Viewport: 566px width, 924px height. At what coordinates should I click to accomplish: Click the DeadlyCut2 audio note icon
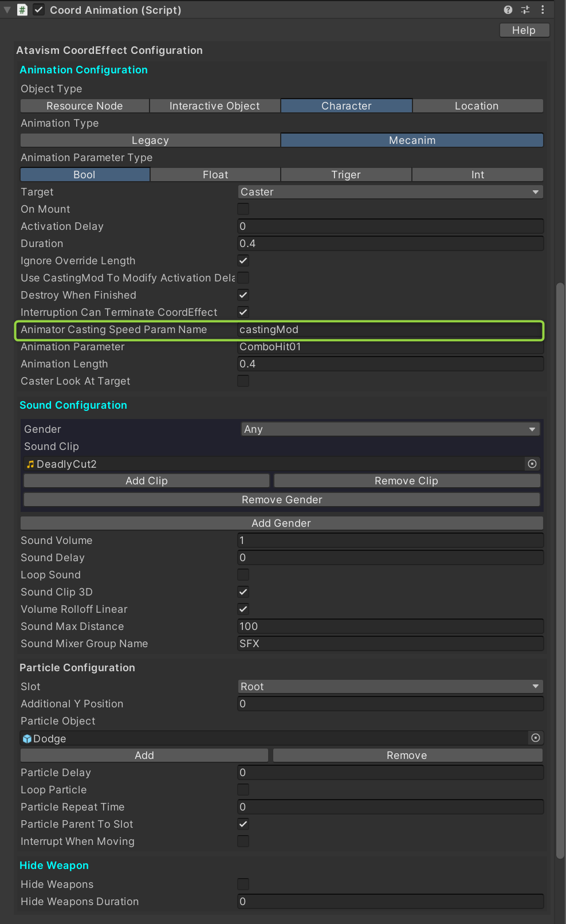pyautogui.click(x=30, y=464)
